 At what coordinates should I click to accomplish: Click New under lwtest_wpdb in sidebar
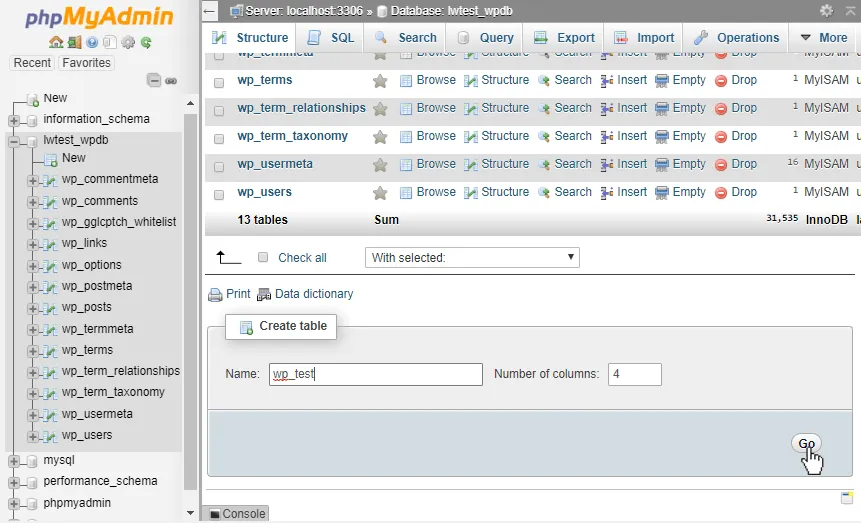click(74, 158)
